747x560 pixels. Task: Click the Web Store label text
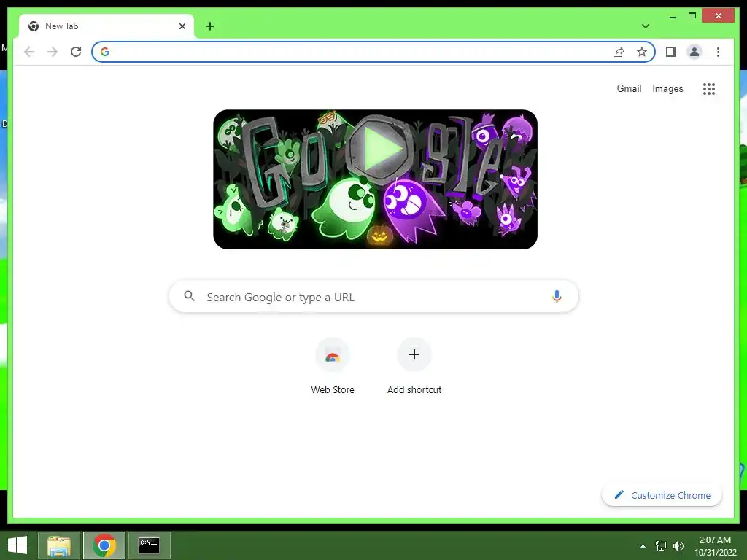pos(333,389)
